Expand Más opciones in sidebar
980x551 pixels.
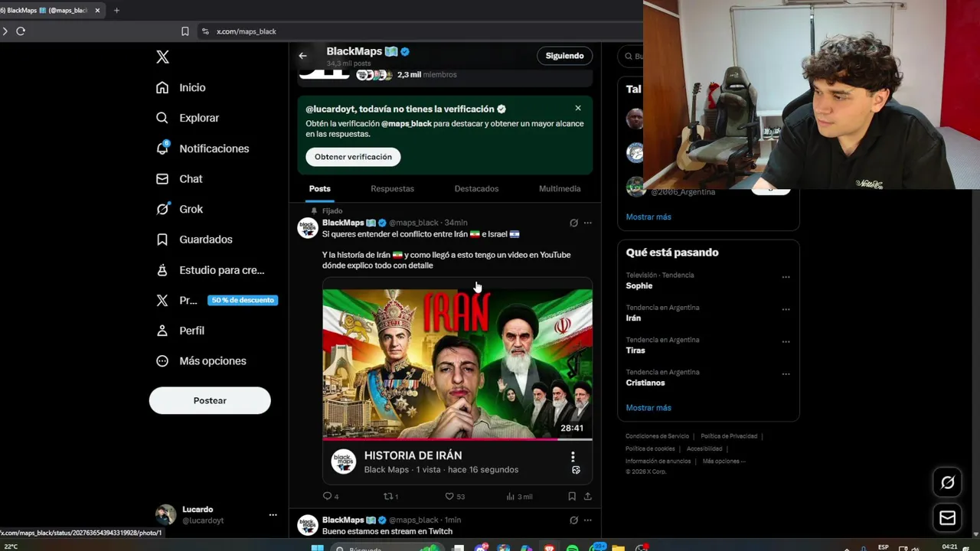pos(201,360)
